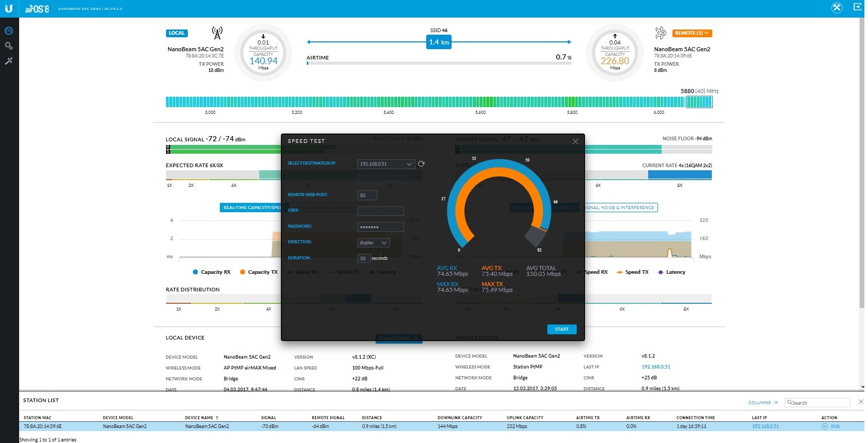This screenshot has height=443, width=868.
Task: Open the COLUMNS selector menu
Action: pyautogui.click(x=763, y=403)
